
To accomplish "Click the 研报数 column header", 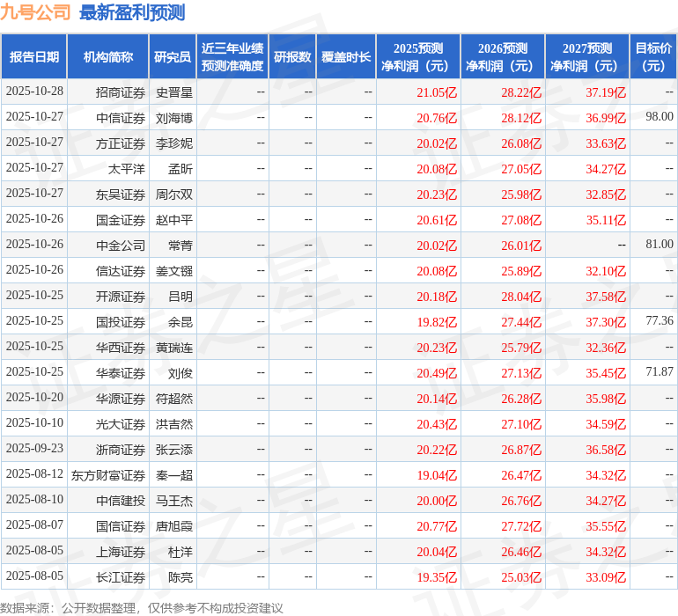I will 292,57.
